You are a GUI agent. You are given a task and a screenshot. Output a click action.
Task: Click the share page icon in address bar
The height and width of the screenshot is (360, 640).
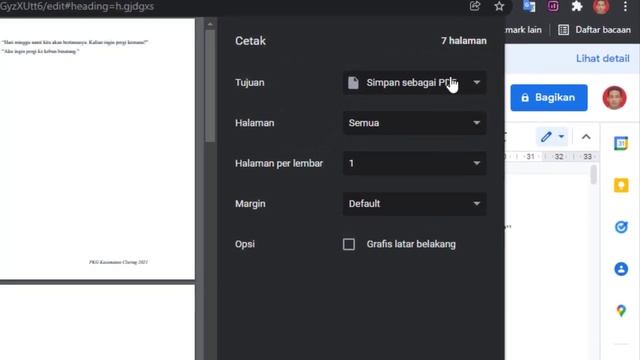pos(475,6)
